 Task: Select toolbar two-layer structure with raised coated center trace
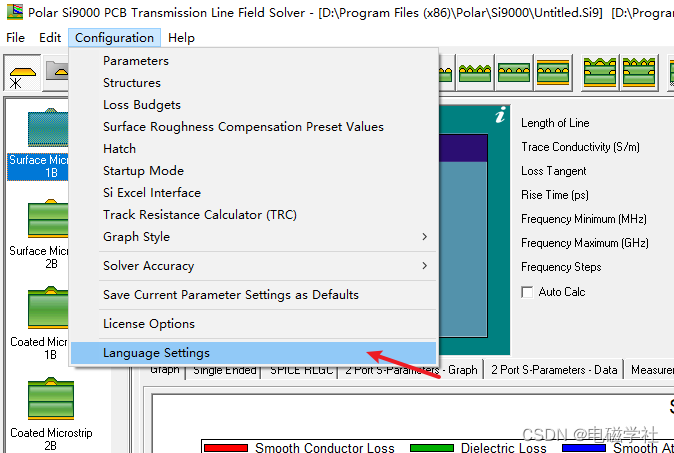[600, 72]
